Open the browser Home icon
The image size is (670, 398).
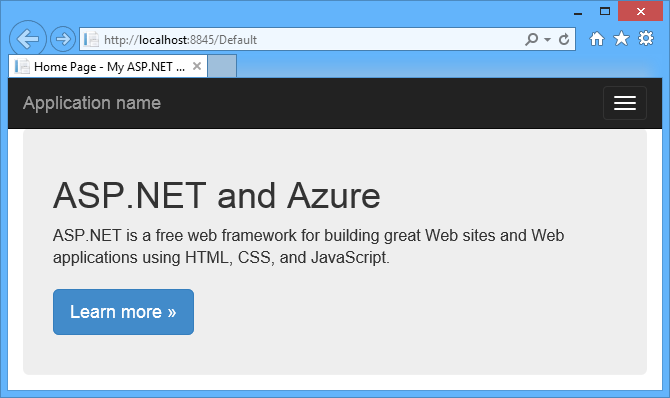click(597, 39)
